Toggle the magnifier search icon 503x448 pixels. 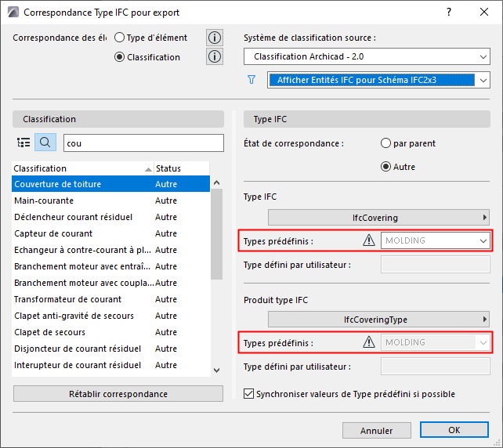(x=45, y=143)
